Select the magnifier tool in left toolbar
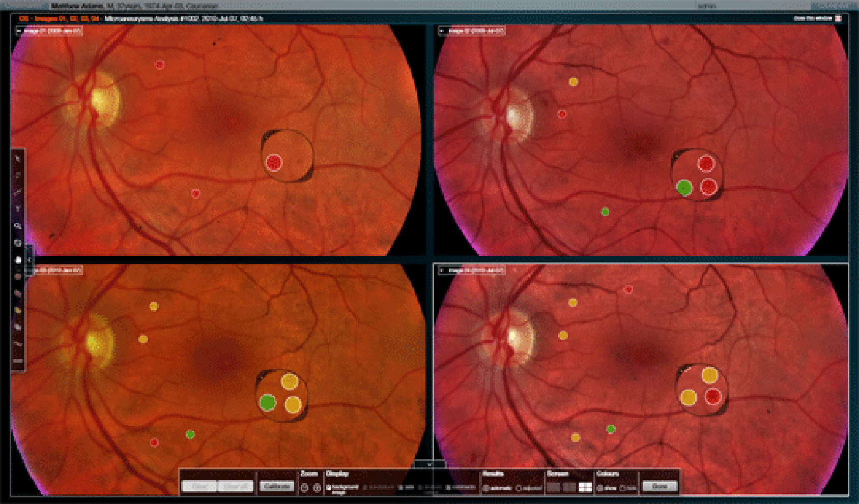Image resolution: width=859 pixels, height=504 pixels. click(x=18, y=226)
